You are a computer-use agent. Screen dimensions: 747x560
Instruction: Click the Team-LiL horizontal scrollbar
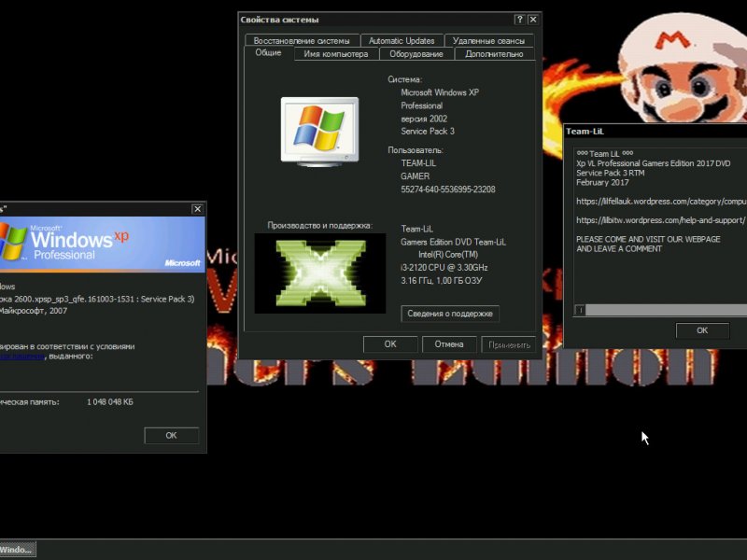coord(661,311)
